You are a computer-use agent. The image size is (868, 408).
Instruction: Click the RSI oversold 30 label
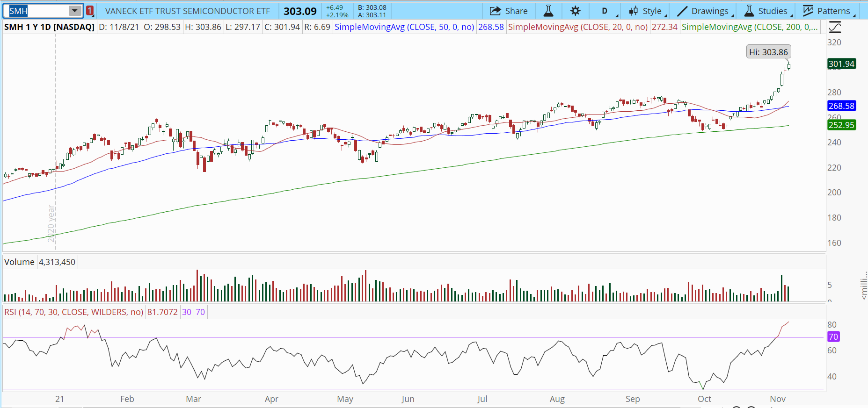tap(187, 312)
